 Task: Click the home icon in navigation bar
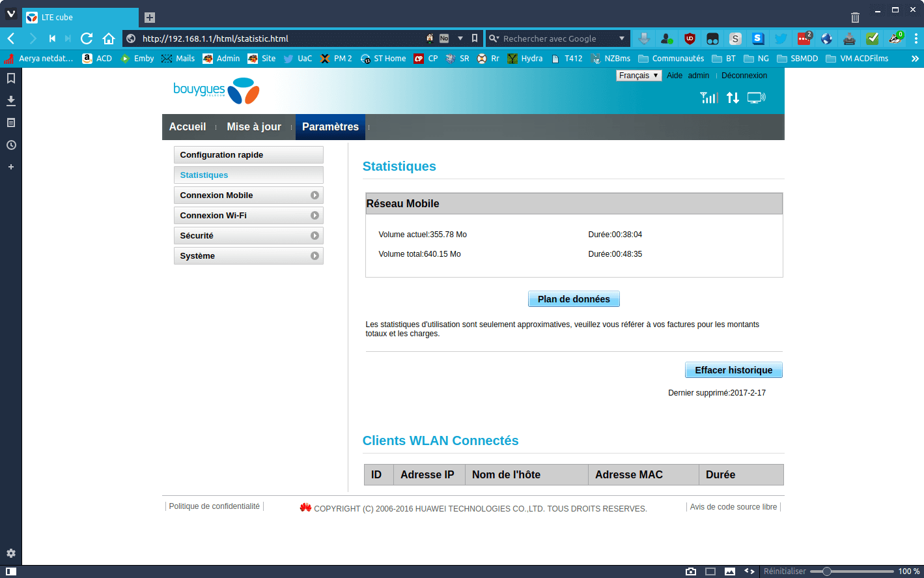click(x=109, y=38)
